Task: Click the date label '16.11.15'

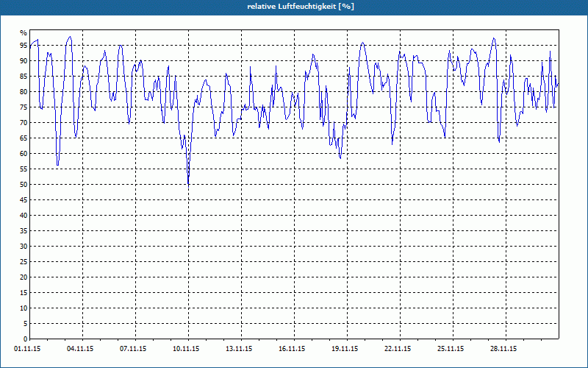Action: [x=292, y=349]
